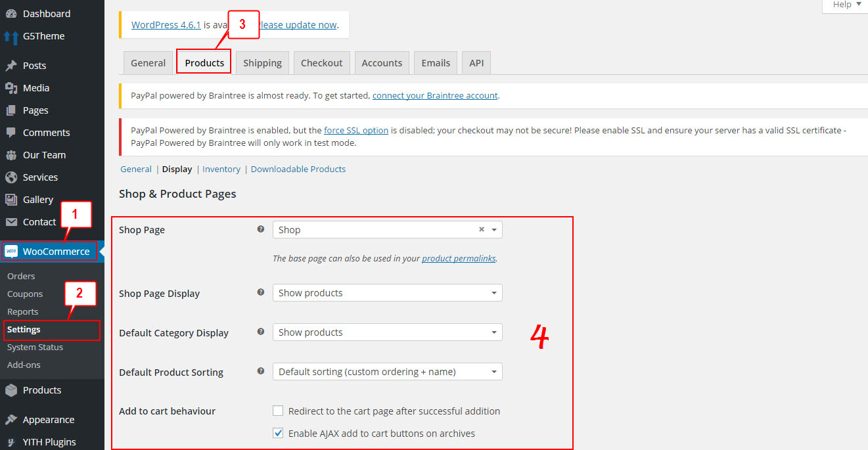This screenshot has height=450, width=868.
Task: Click the Comments bubble icon
Action: click(x=11, y=133)
